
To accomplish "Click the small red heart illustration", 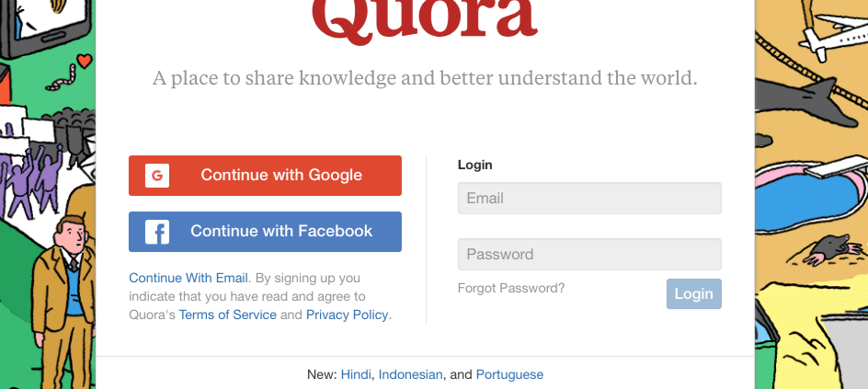I will [x=85, y=60].
